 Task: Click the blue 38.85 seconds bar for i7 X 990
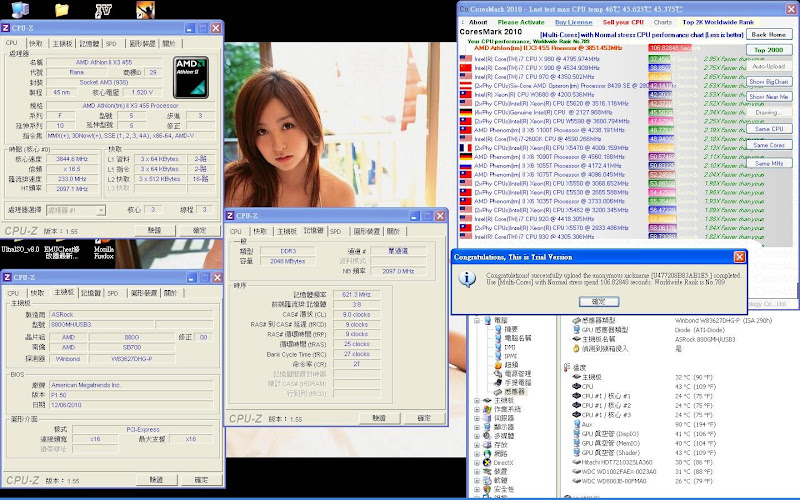(x=659, y=67)
